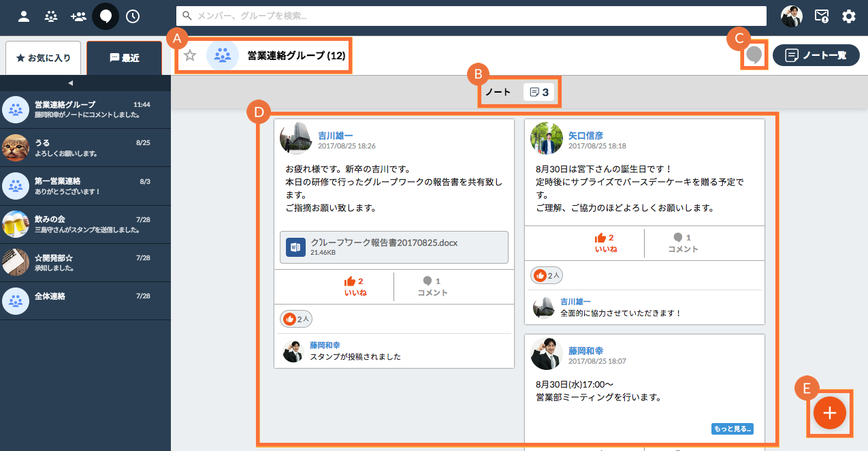
Task: Toggle favorite star for 営業連絡グループ
Action: (190, 56)
